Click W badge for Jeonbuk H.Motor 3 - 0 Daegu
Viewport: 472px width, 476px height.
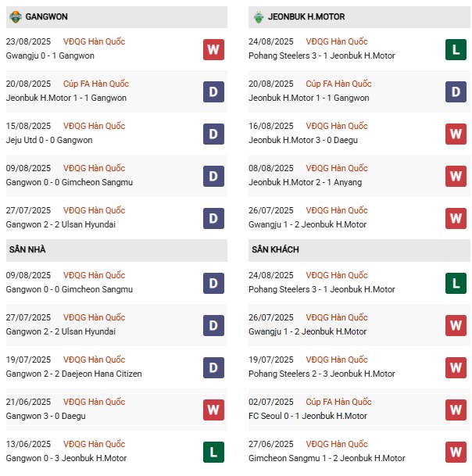(x=456, y=134)
